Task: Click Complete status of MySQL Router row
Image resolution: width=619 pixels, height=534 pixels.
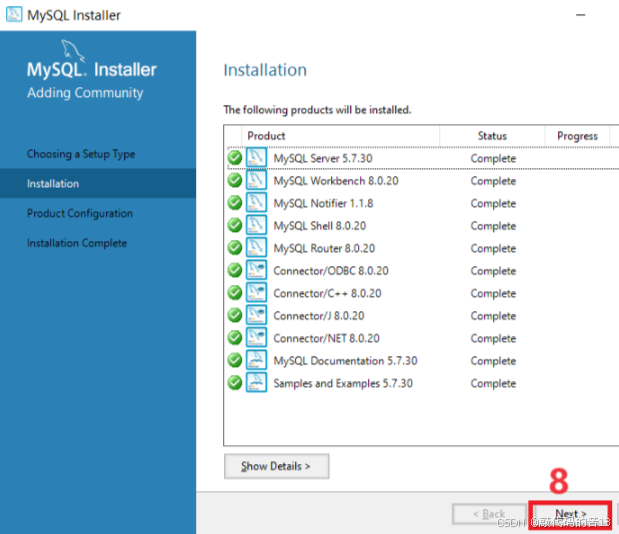Action: point(493,249)
